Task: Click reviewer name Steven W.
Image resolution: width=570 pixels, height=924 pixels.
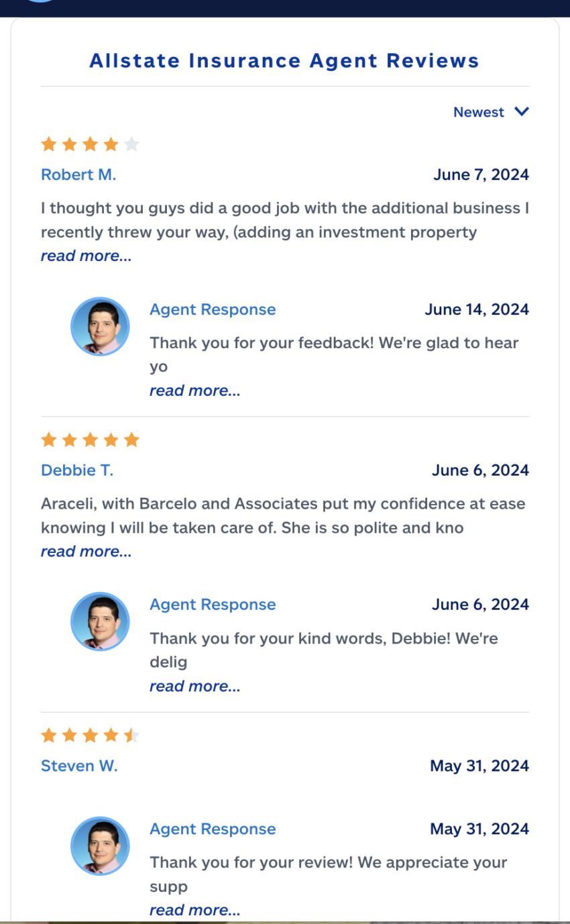Action: [x=79, y=766]
